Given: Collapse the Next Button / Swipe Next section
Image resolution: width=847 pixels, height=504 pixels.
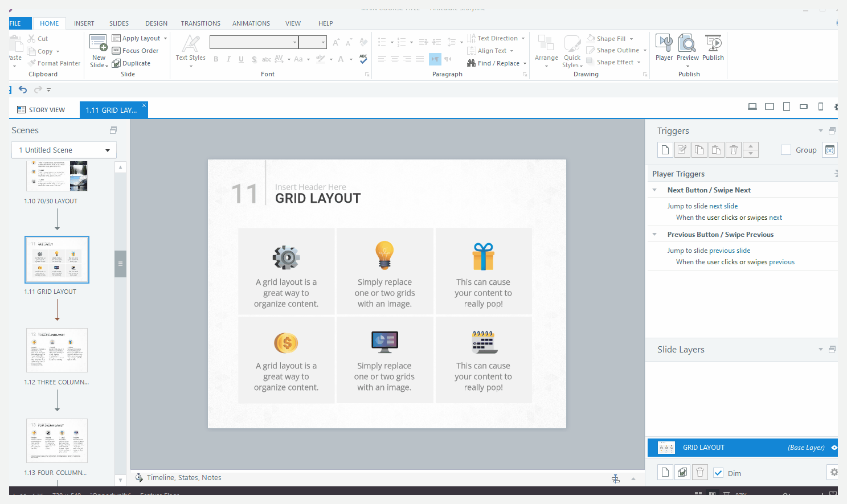Looking at the screenshot, I should click(654, 190).
